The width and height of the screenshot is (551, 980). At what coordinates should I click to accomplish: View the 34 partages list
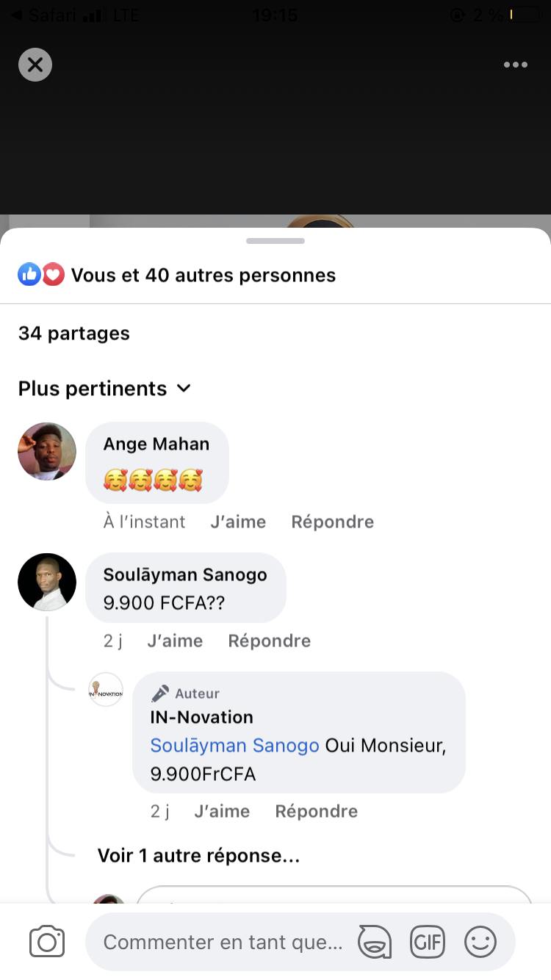(73, 333)
